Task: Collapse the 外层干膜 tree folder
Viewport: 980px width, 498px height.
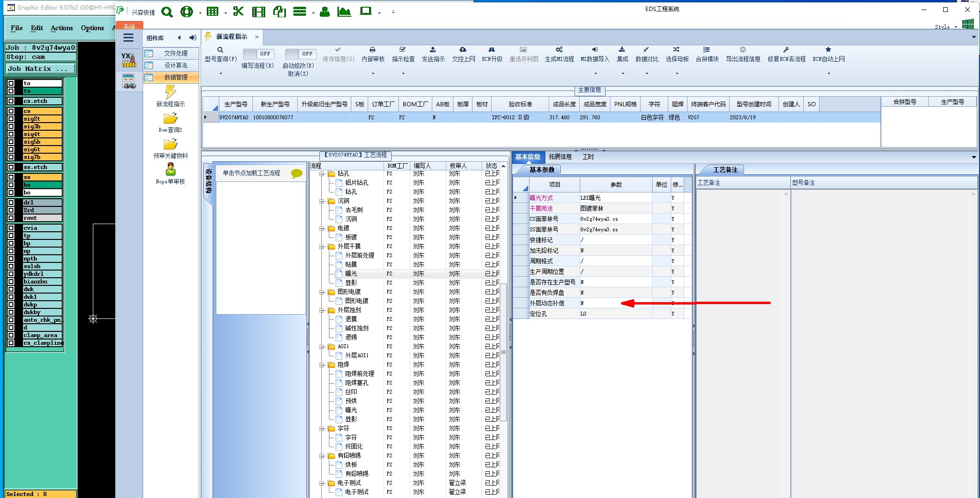Action: coord(323,247)
